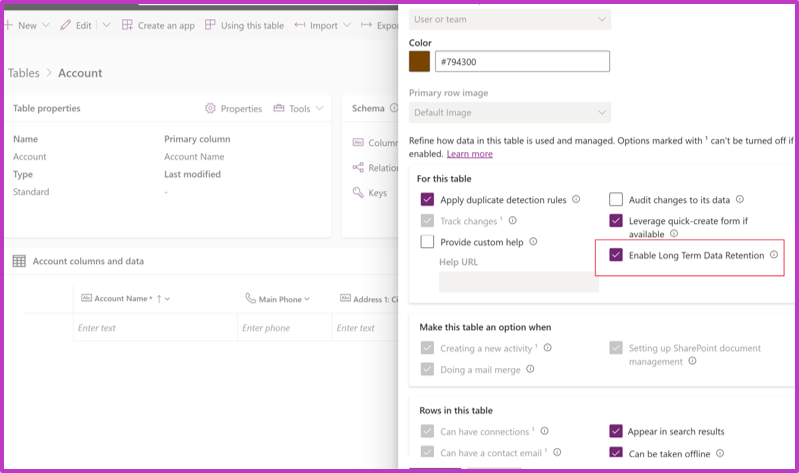This screenshot has width=799, height=473.
Task: Show info for Leverage quick-create form
Action: pyautogui.click(x=674, y=233)
